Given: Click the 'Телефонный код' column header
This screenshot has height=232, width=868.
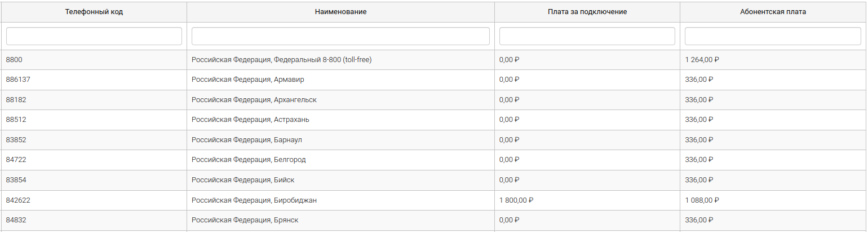Looking at the screenshot, I should [94, 12].
